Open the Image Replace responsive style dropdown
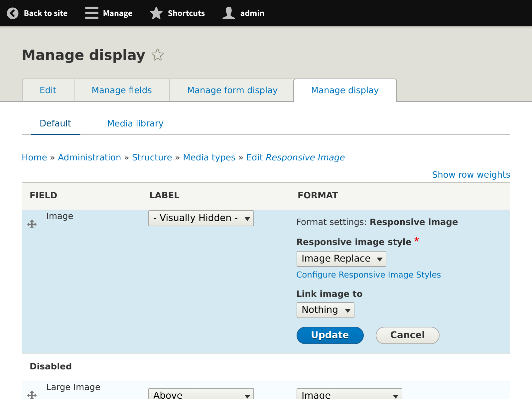The width and height of the screenshot is (532, 399). tap(341, 259)
